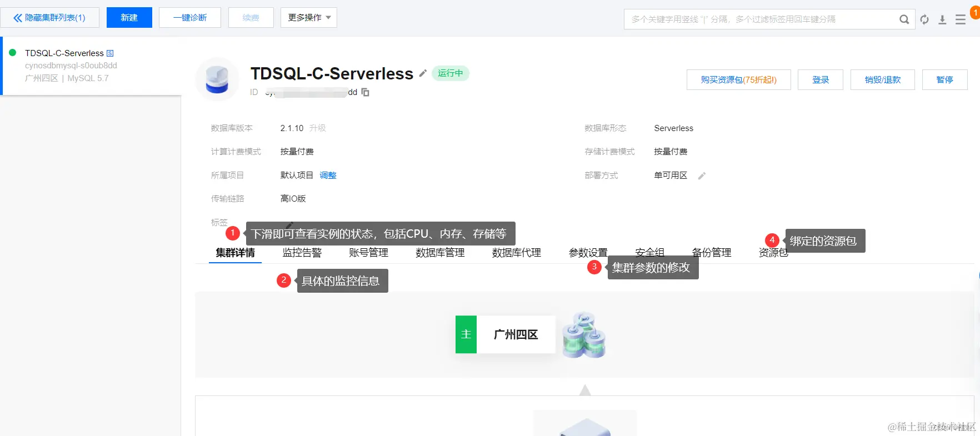Screen dimensions: 980x436
Task: Hide the cluster list panel
Action: click(x=49, y=18)
